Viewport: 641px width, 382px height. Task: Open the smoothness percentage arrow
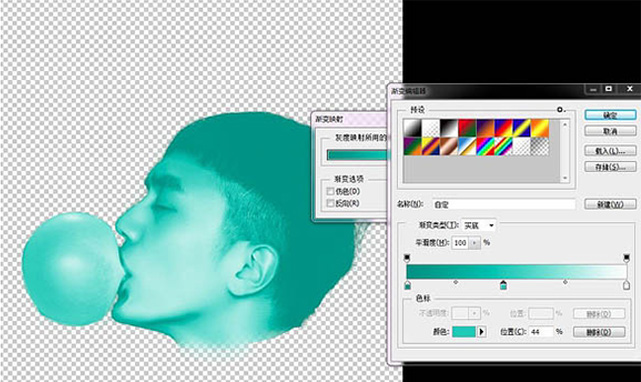[474, 243]
